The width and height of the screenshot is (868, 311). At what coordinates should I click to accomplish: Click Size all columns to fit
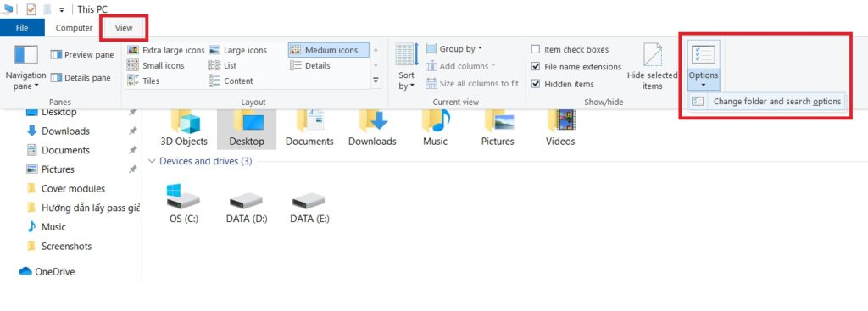(472, 84)
